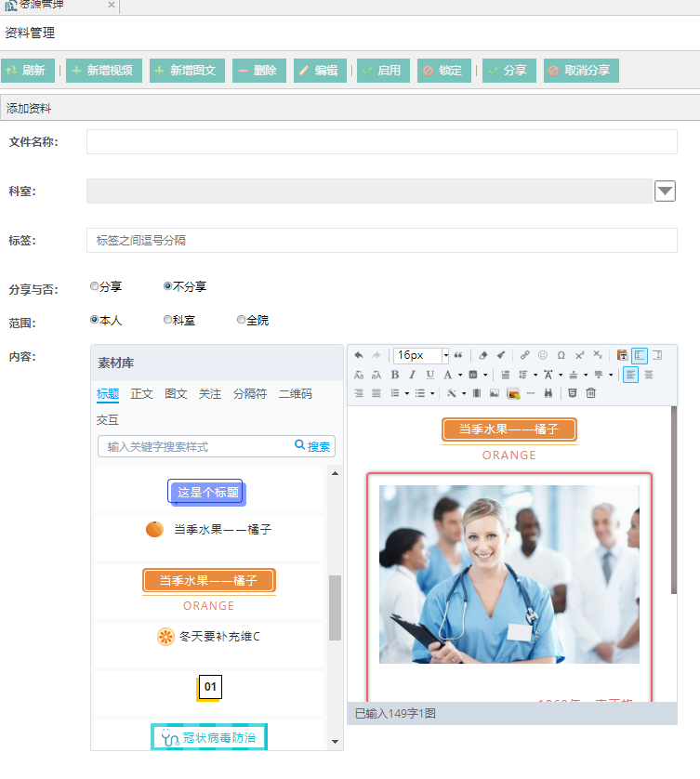700x779 pixels.
Task: Click the material library scroll-down arrow
Action: [335, 742]
